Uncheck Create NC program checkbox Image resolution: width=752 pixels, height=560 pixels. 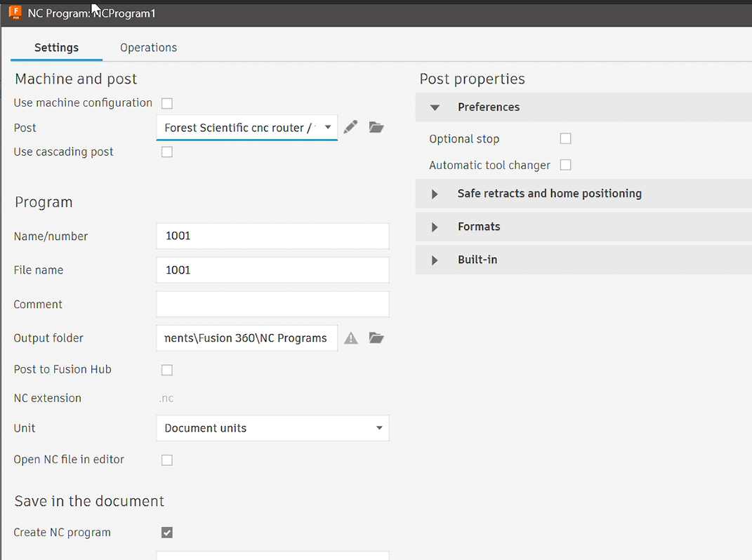tap(167, 533)
